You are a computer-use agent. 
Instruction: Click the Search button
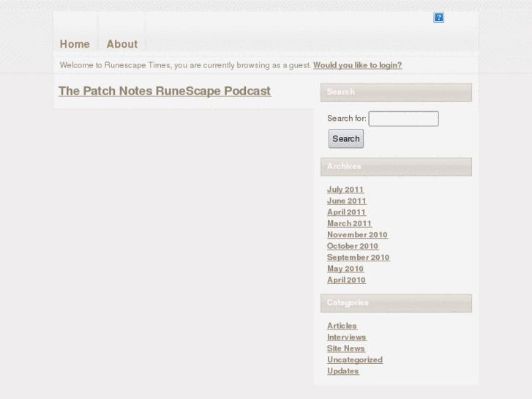coord(345,138)
